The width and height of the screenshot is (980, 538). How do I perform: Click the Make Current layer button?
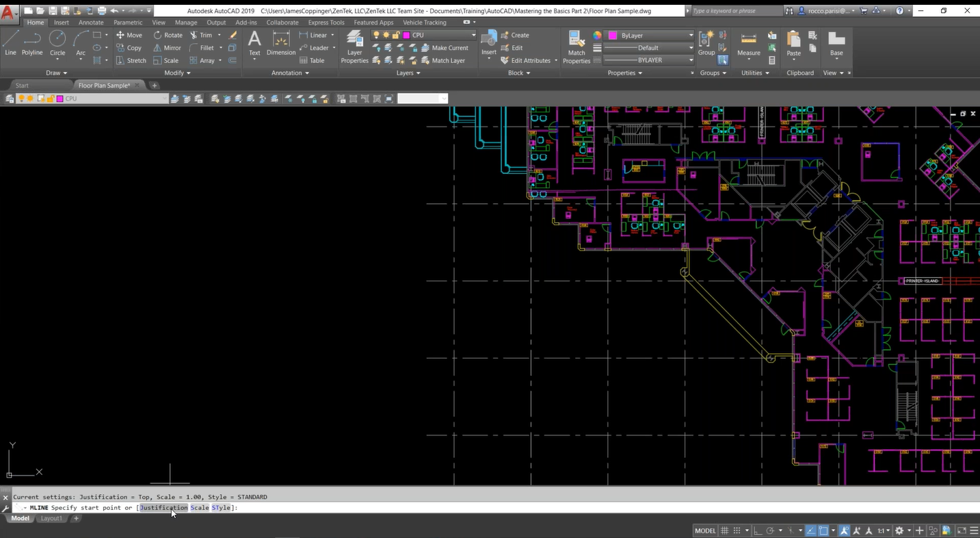click(445, 48)
